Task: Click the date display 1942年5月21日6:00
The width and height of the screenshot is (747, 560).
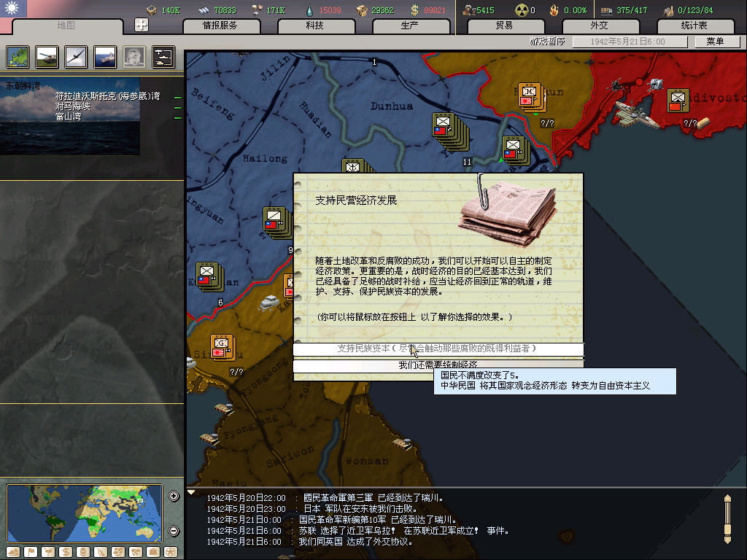Action: pos(630,42)
